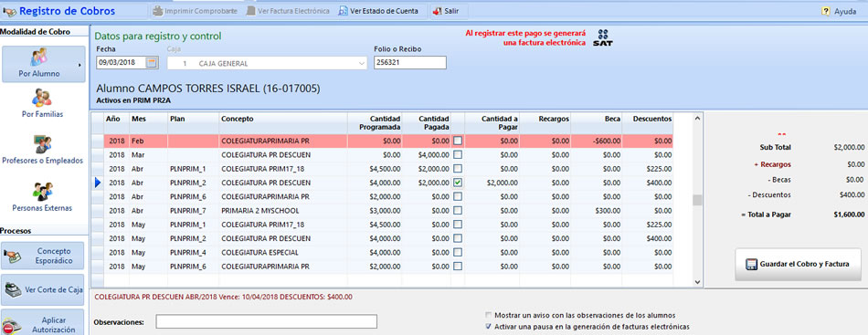Select Profesores o Empleados teacher icon
The height and width of the screenshot is (335, 868).
[42, 144]
